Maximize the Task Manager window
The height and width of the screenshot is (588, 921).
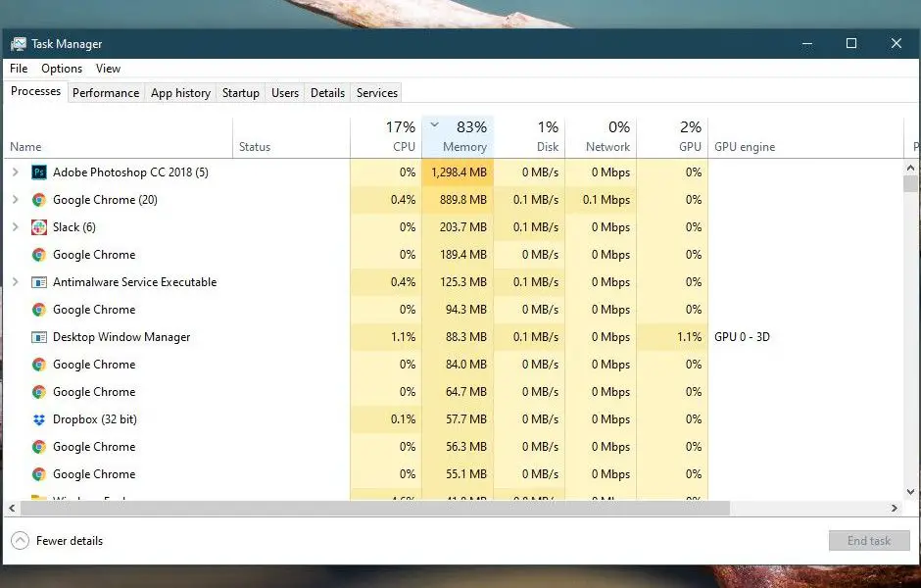pyautogui.click(x=851, y=43)
